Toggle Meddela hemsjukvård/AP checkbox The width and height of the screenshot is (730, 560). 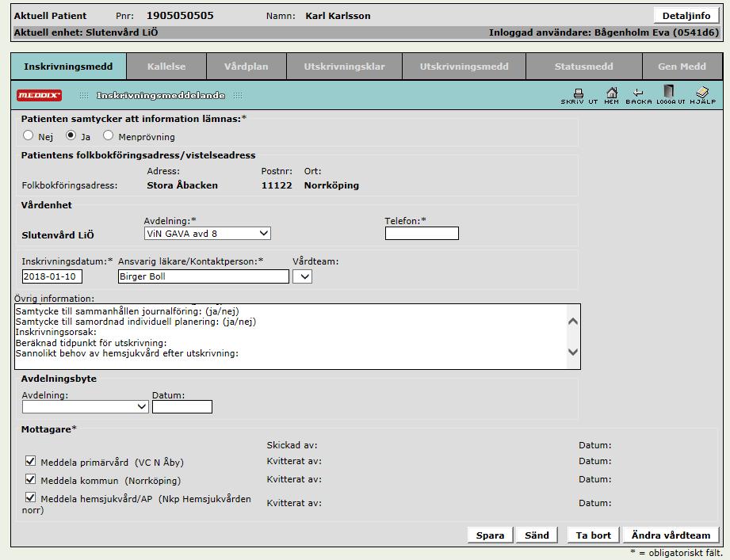point(30,497)
